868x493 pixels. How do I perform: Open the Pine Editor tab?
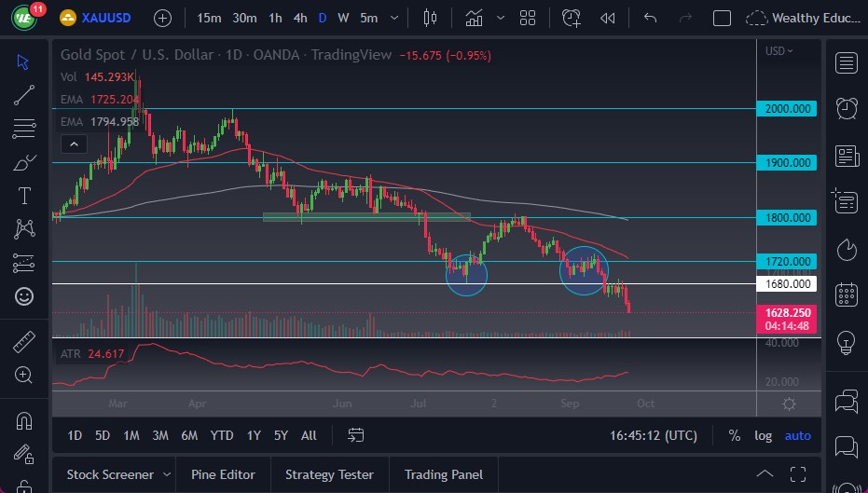point(223,474)
